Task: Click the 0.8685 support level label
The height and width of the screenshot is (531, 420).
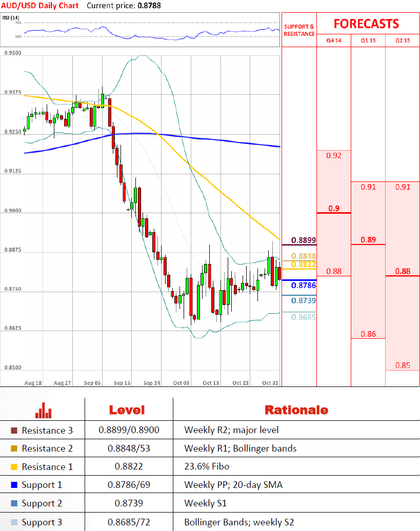Action: tap(304, 317)
